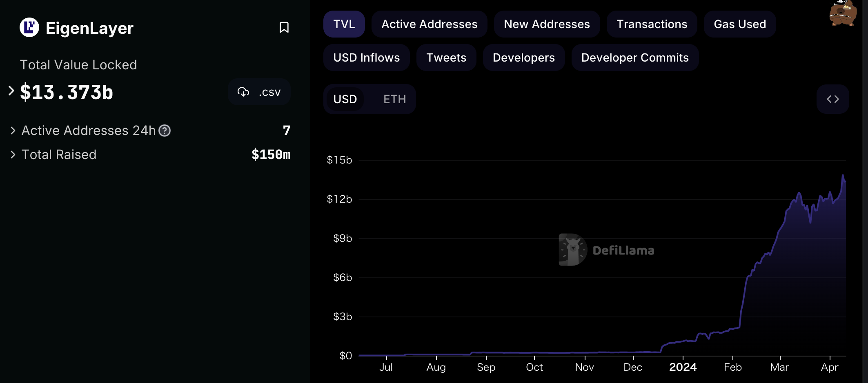This screenshot has height=383, width=868.
Task: Click the Jul x-axis label
Action: pos(386,367)
